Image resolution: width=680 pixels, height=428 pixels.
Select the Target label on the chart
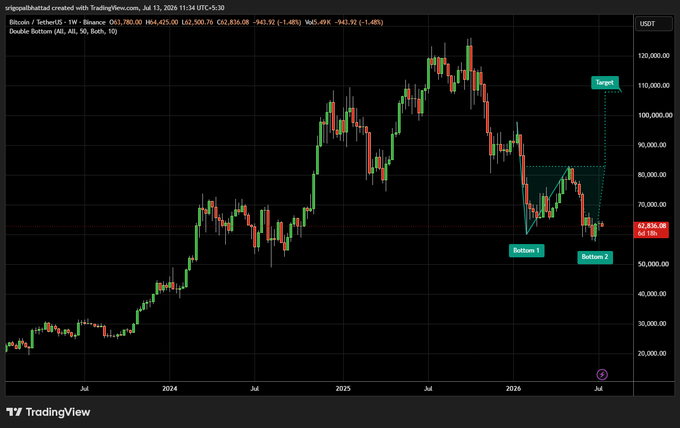coord(605,82)
